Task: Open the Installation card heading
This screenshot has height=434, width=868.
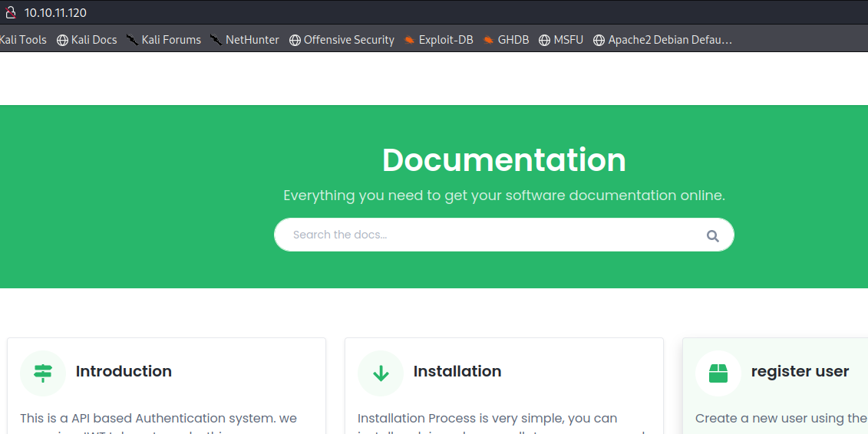Action: point(457,371)
